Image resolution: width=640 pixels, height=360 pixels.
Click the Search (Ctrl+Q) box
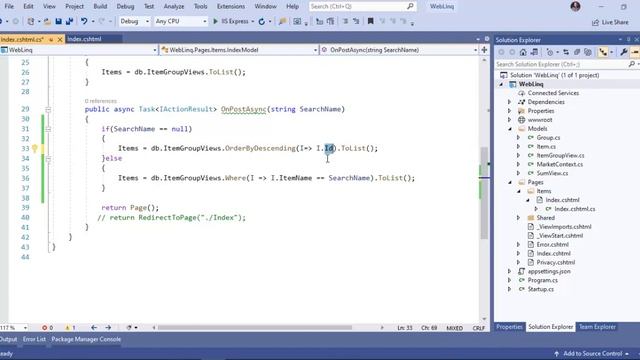click(x=362, y=7)
